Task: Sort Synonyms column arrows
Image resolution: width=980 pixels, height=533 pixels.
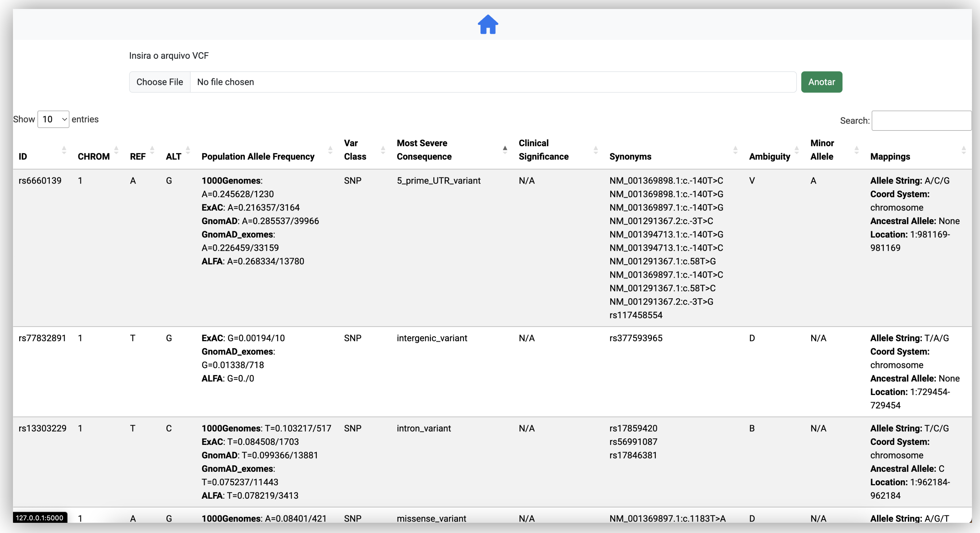Action: pyautogui.click(x=735, y=150)
